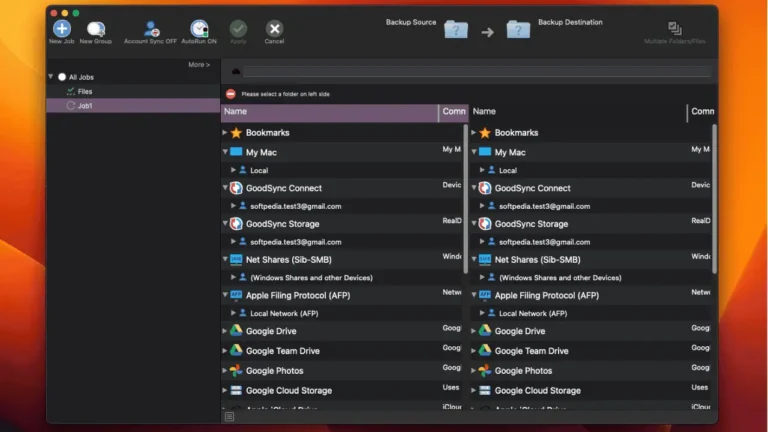
Task: Expand Local under My Mac in left pane
Action: pos(233,170)
